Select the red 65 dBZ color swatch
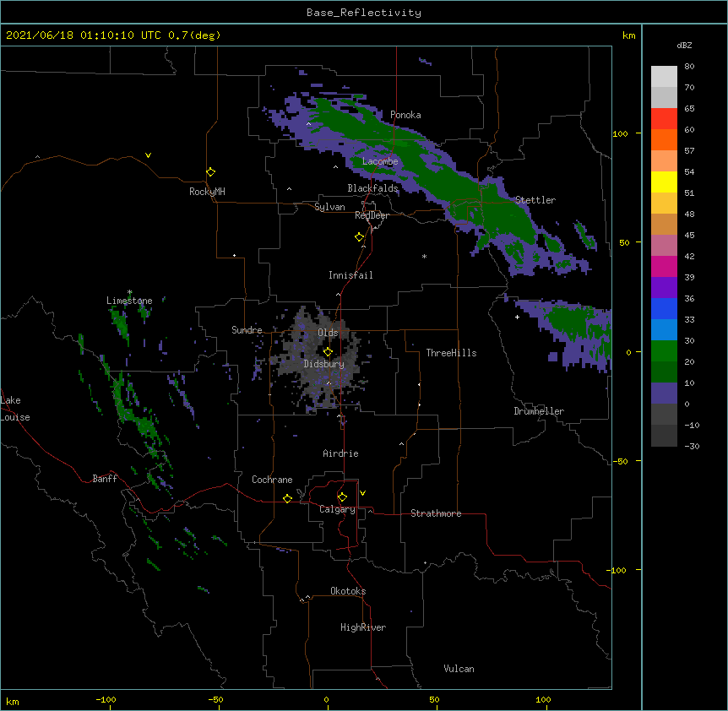The height and width of the screenshot is (711, 728). click(x=664, y=118)
